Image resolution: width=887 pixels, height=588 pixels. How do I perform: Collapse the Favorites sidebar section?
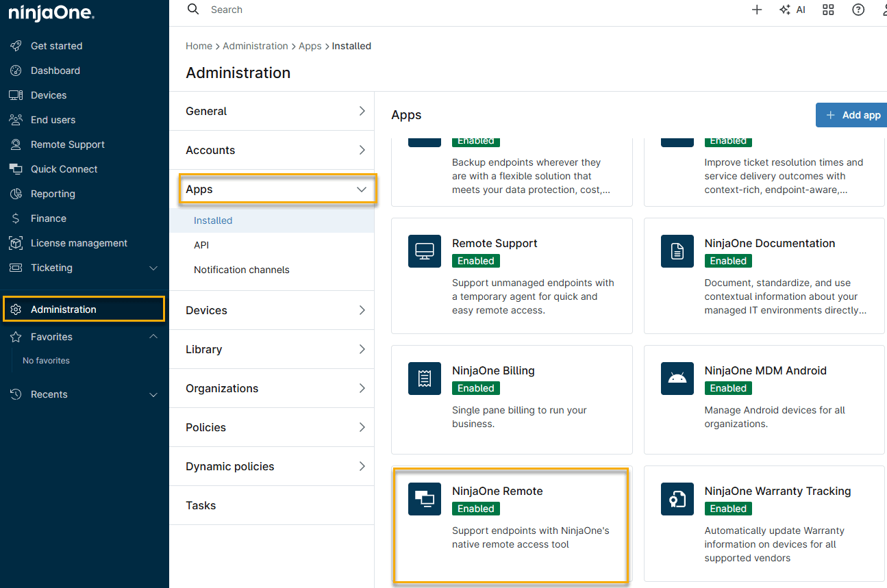point(153,337)
